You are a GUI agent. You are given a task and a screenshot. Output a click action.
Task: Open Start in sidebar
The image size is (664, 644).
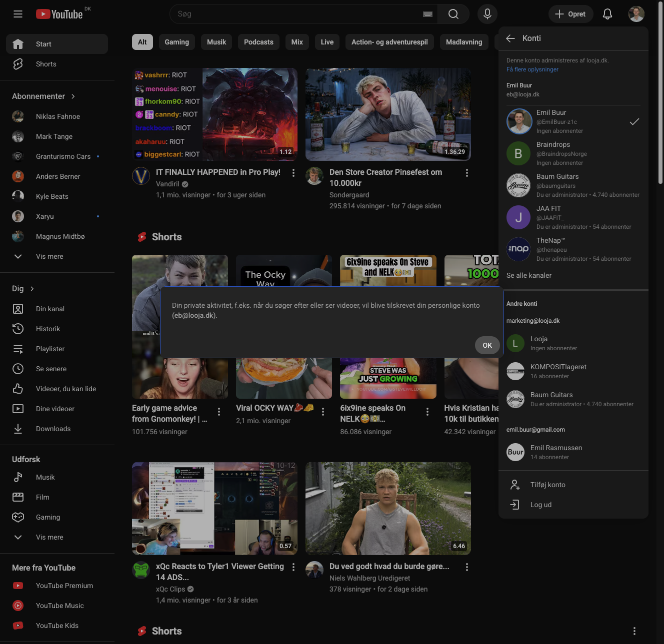tap(57, 44)
